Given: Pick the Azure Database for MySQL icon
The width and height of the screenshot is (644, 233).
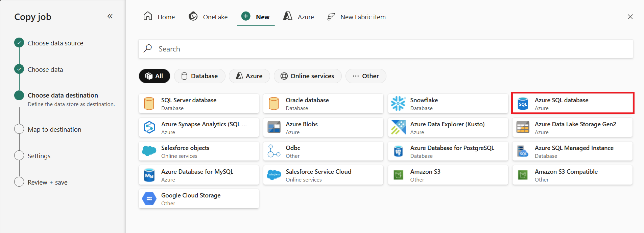Looking at the screenshot, I should (149, 175).
